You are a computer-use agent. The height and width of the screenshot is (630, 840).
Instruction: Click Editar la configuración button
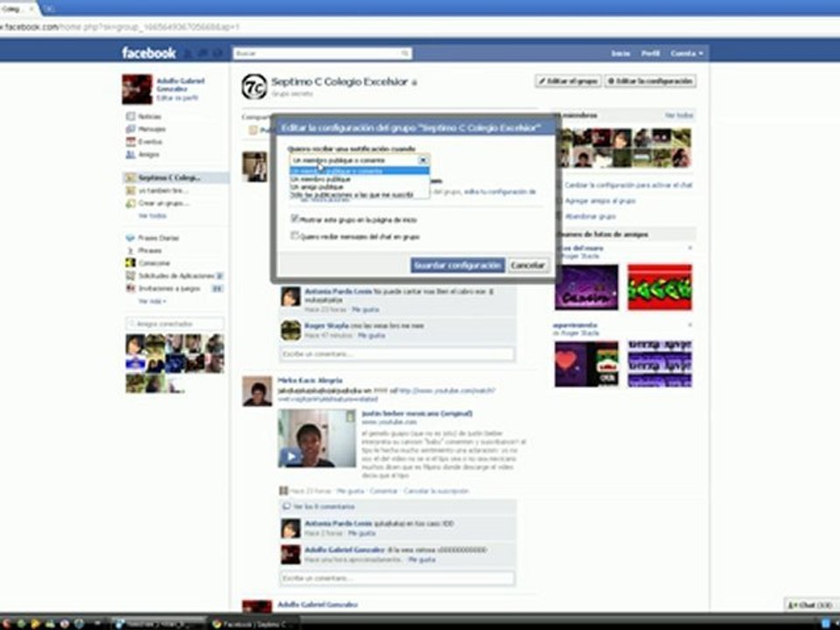click(650, 81)
